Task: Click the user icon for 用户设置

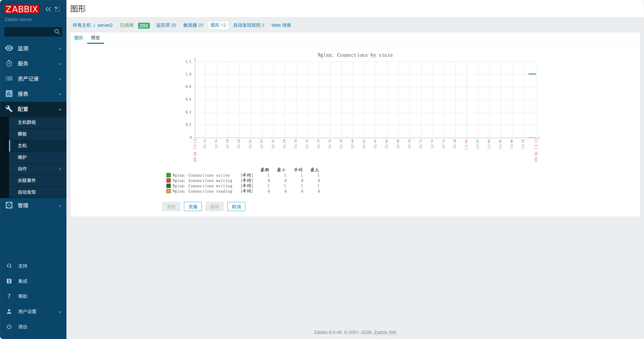Action: [9, 311]
